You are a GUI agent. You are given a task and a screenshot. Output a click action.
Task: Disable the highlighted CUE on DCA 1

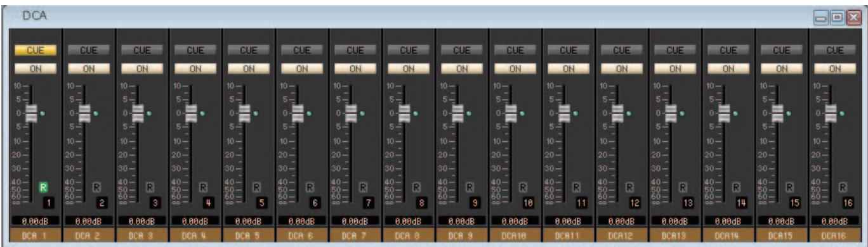[x=36, y=50]
